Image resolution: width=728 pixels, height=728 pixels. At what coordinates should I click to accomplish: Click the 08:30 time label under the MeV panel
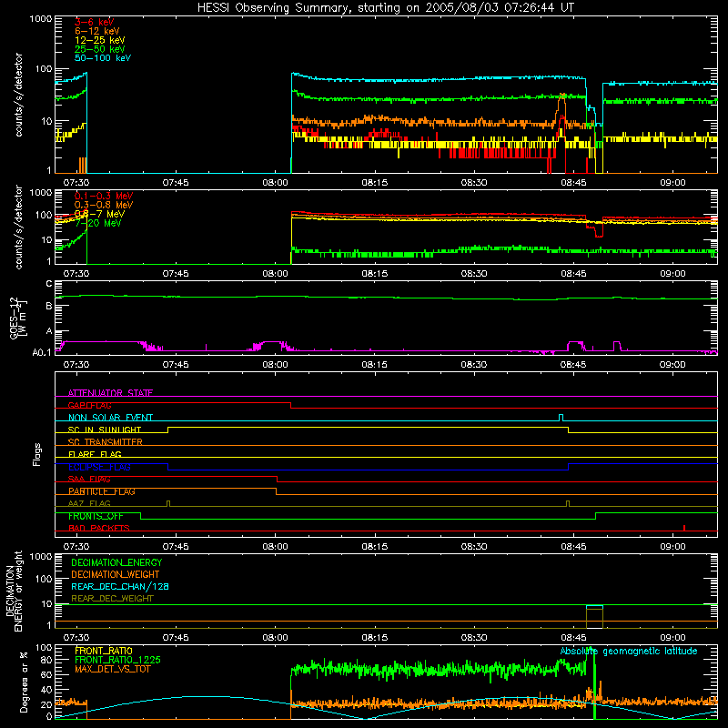coord(473,274)
